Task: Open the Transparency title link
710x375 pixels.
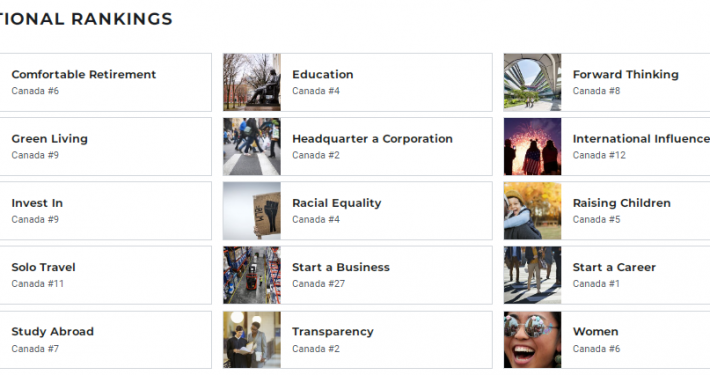Action: click(x=333, y=332)
